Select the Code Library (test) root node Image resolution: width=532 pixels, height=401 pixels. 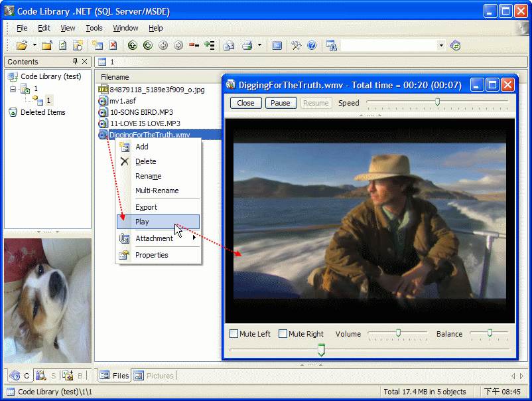point(51,76)
